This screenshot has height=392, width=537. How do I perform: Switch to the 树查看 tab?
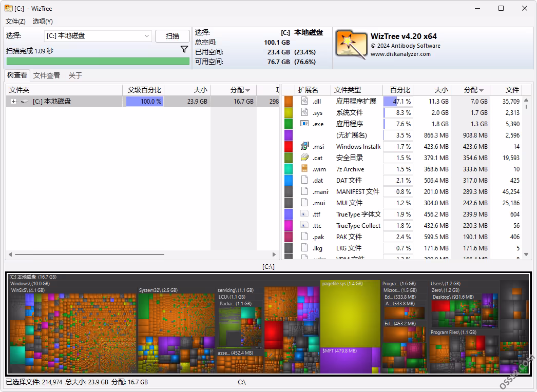pos(17,75)
